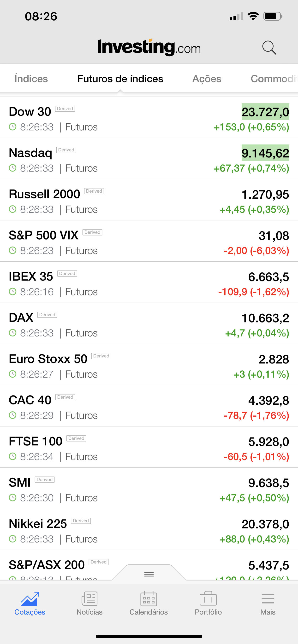The width and height of the screenshot is (298, 644).
Task: Tap the highlighted Dow 30 price 23.727,0
Action: point(265,112)
